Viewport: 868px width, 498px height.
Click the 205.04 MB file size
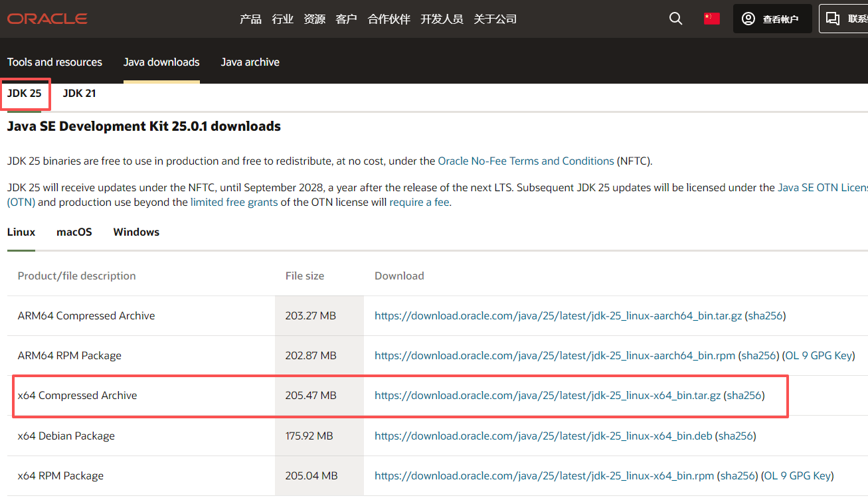point(311,476)
